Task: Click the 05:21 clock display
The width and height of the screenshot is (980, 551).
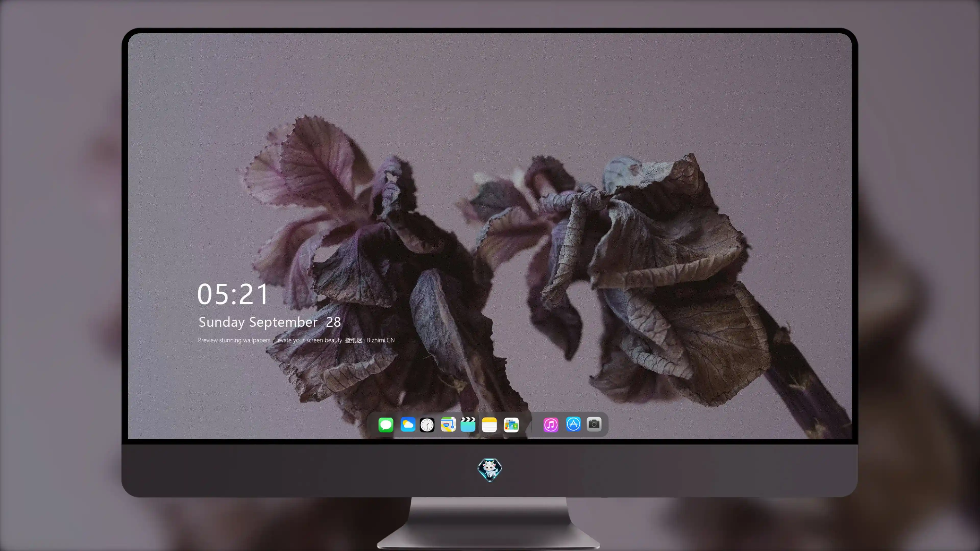Action: 232,294
